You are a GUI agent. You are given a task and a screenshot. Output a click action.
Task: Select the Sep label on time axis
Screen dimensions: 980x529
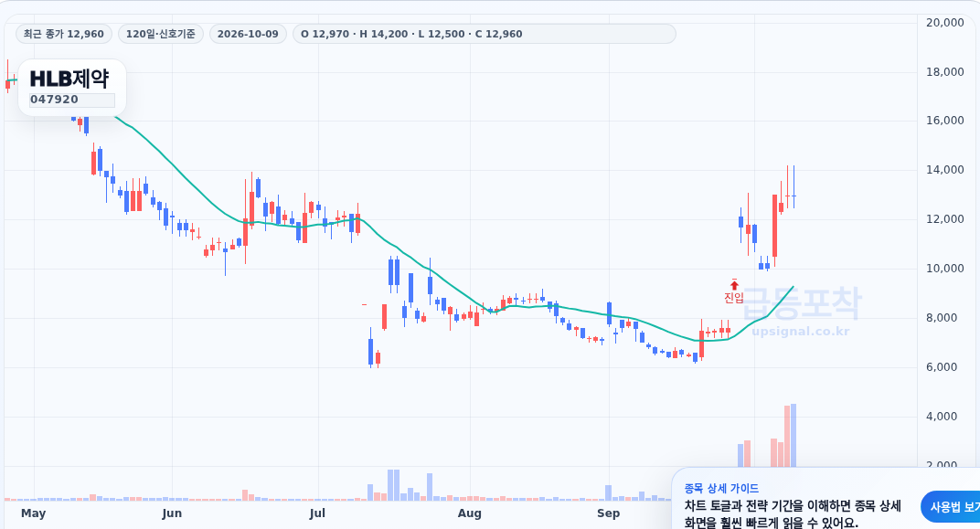(608, 513)
